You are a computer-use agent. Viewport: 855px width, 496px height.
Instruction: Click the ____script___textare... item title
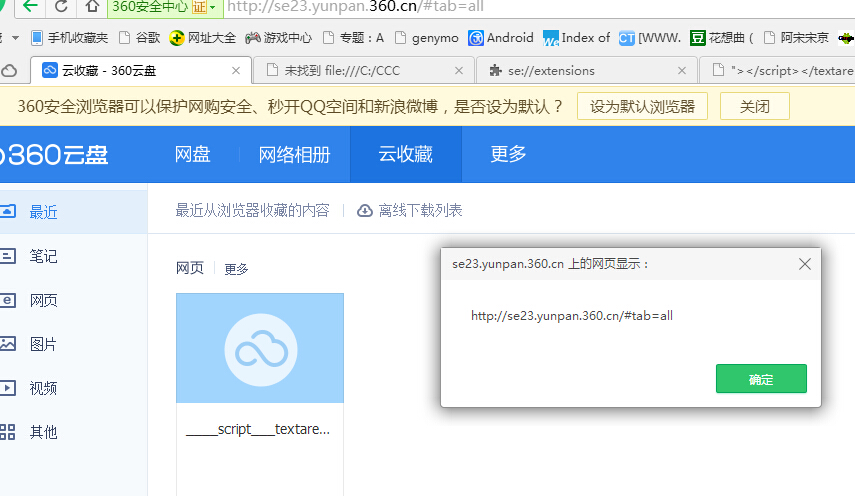tap(258, 430)
